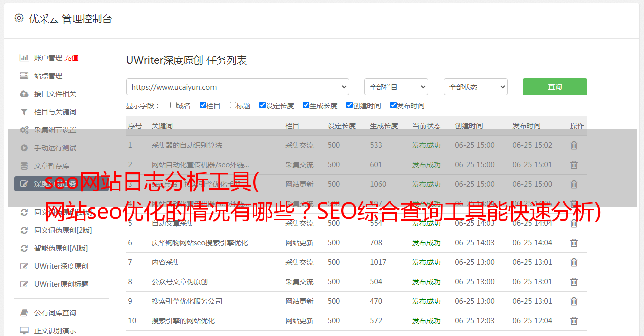Select 正文识别演示 in the sidebar

pos(55,331)
